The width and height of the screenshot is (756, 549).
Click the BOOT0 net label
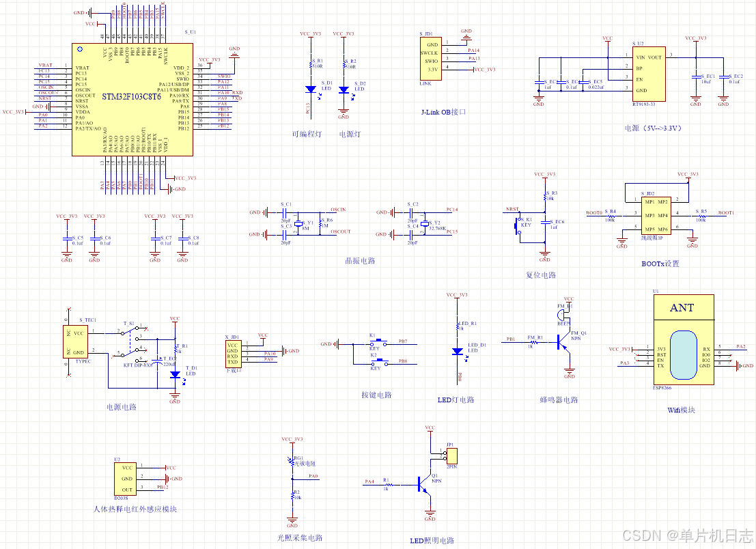tap(594, 212)
